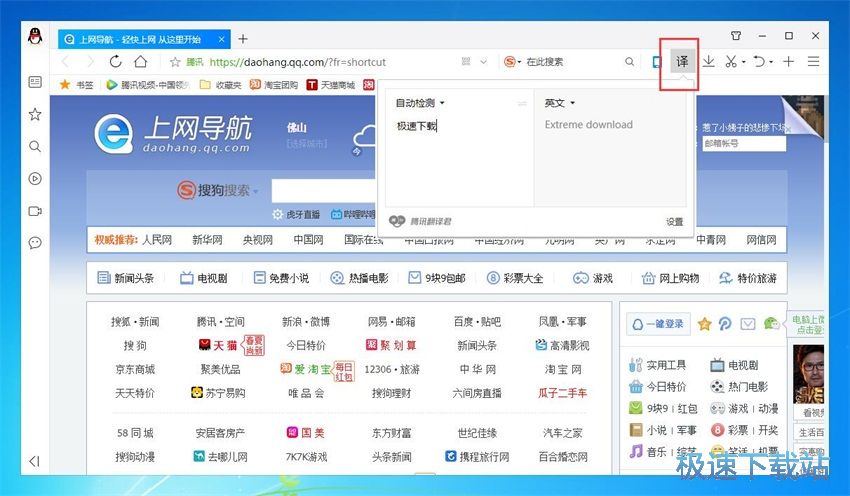This screenshot has height=496, width=850.
Task: Open the 免费小说 category link
Action: click(x=281, y=278)
